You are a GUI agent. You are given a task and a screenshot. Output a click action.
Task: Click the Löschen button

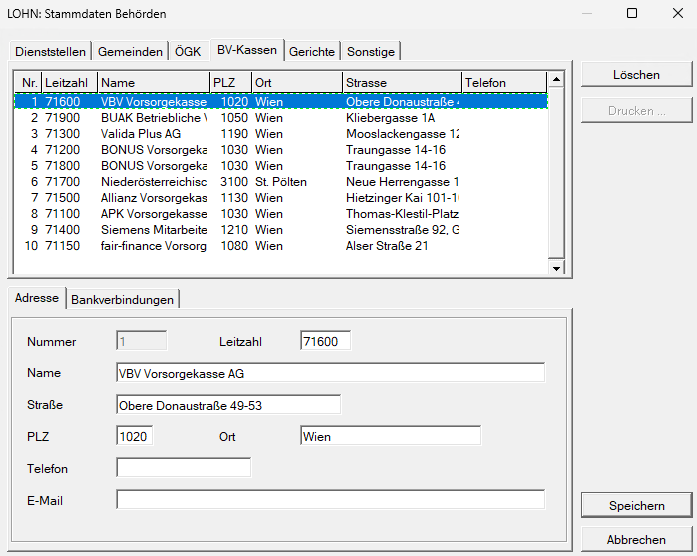(x=636, y=75)
